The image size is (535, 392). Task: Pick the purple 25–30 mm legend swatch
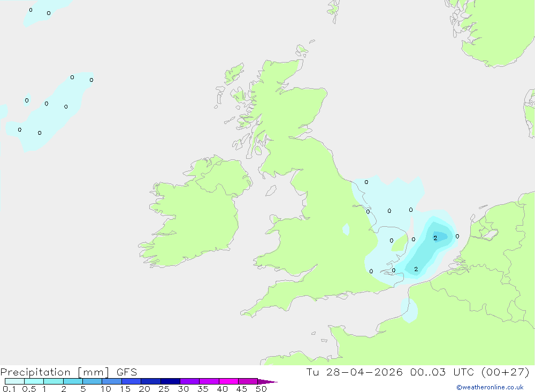coord(189,381)
